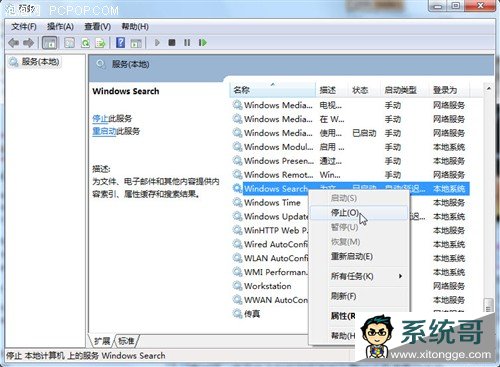Click the services list scroll up arrow
Image resolution: width=500 pixels, height=367 pixels.
(x=488, y=89)
